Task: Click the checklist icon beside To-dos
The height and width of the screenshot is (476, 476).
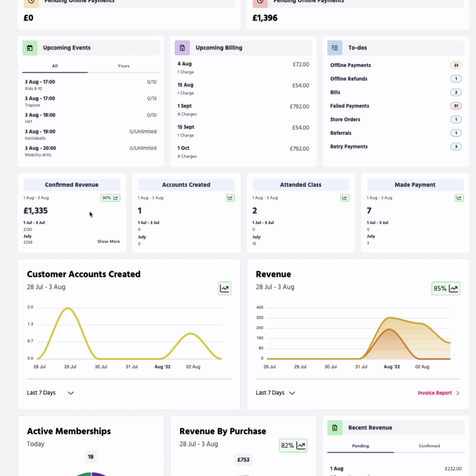Action: pyautogui.click(x=335, y=48)
